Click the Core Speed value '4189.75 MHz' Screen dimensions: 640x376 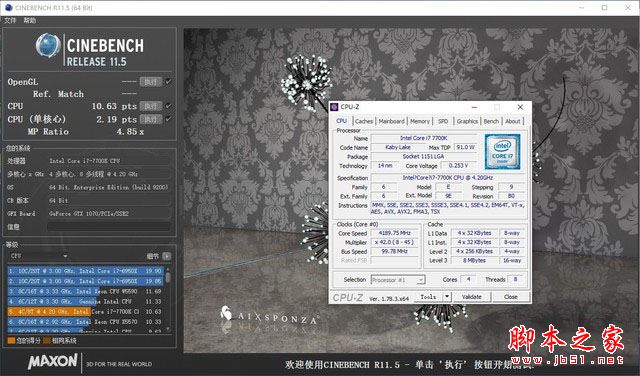coord(394,233)
